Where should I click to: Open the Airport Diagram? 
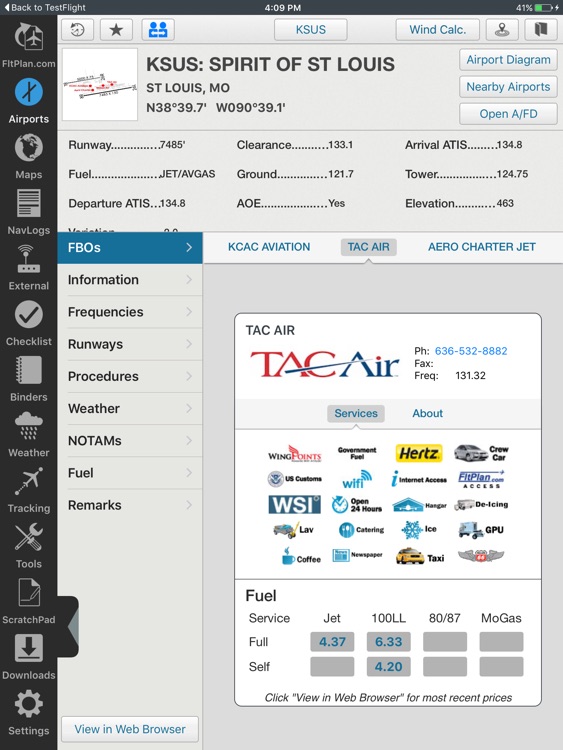[x=508, y=60]
